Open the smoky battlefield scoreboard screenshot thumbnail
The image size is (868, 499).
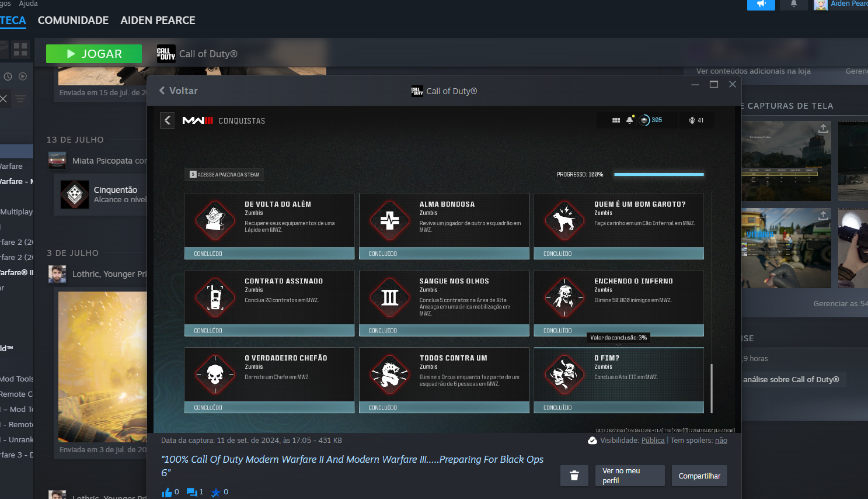click(x=786, y=161)
